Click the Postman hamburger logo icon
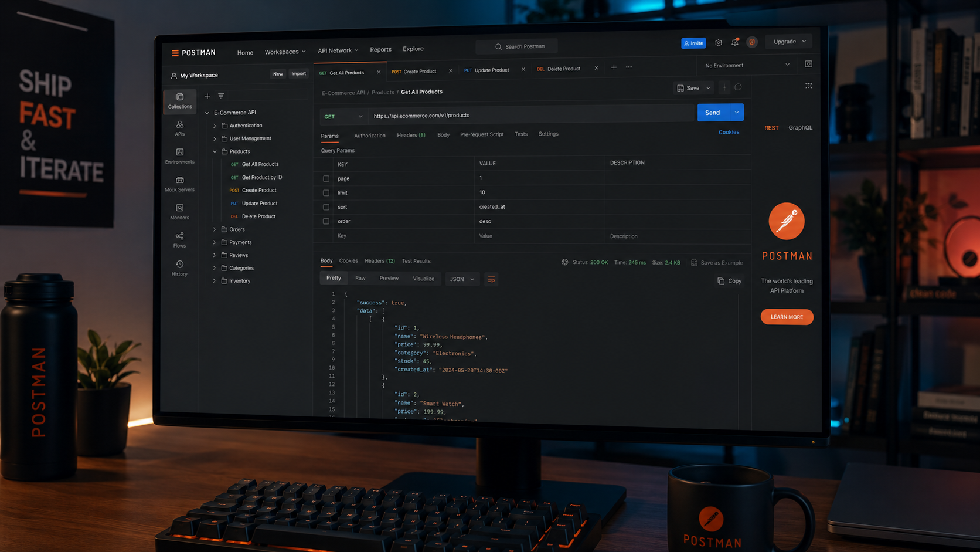Image resolution: width=980 pixels, height=552 pixels. [175, 53]
